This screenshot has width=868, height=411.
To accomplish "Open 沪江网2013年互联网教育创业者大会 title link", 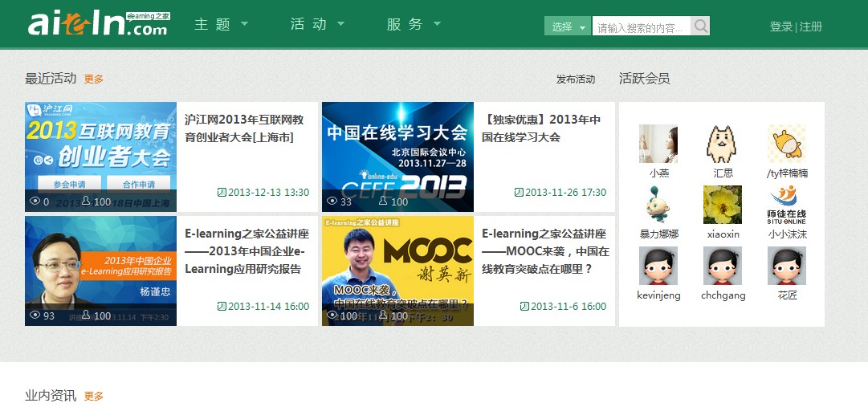I will tap(244, 128).
